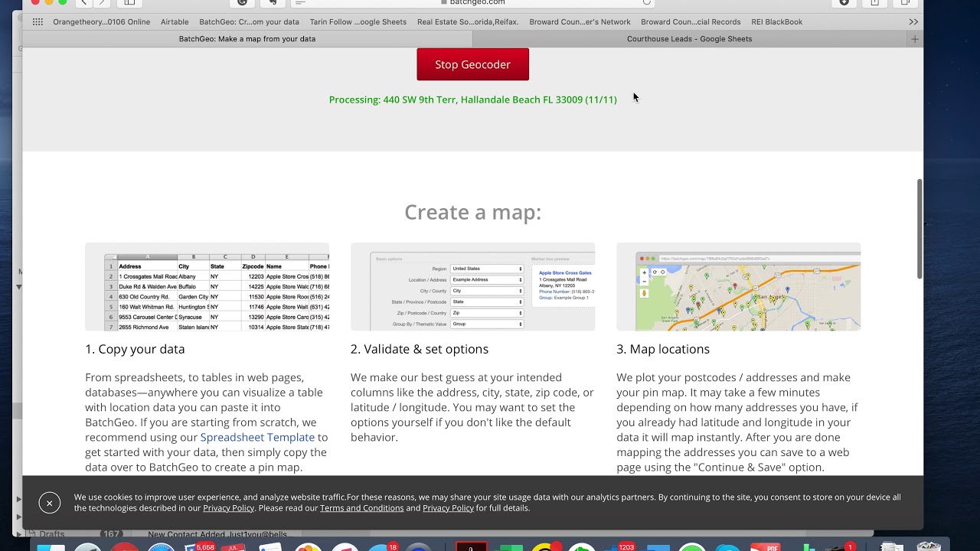
Task: Follow the Spreadsheet Template link
Action: [257, 437]
